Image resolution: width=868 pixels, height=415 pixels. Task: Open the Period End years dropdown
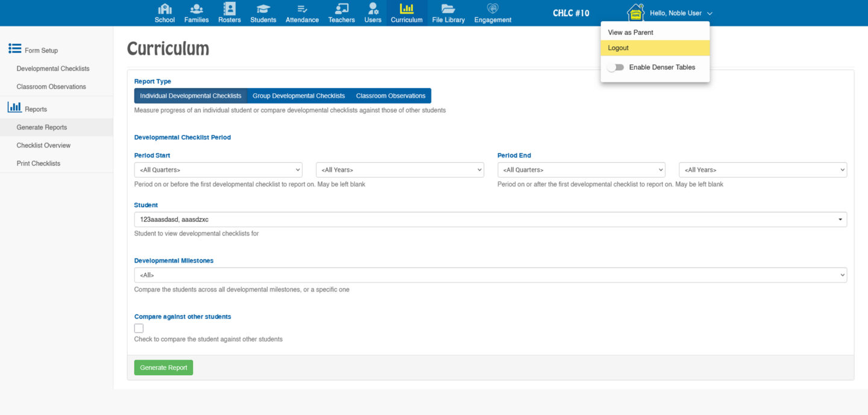pos(763,170)
